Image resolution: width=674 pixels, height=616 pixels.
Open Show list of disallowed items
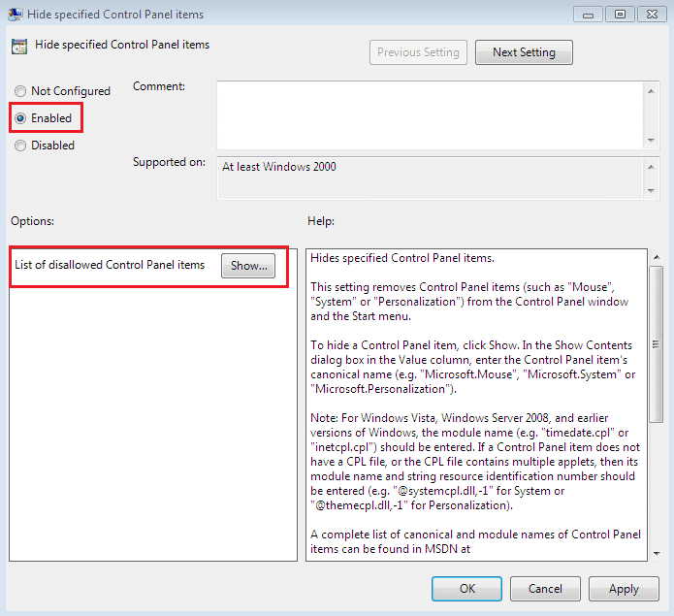pyautogui.click(x=248, y=266)
